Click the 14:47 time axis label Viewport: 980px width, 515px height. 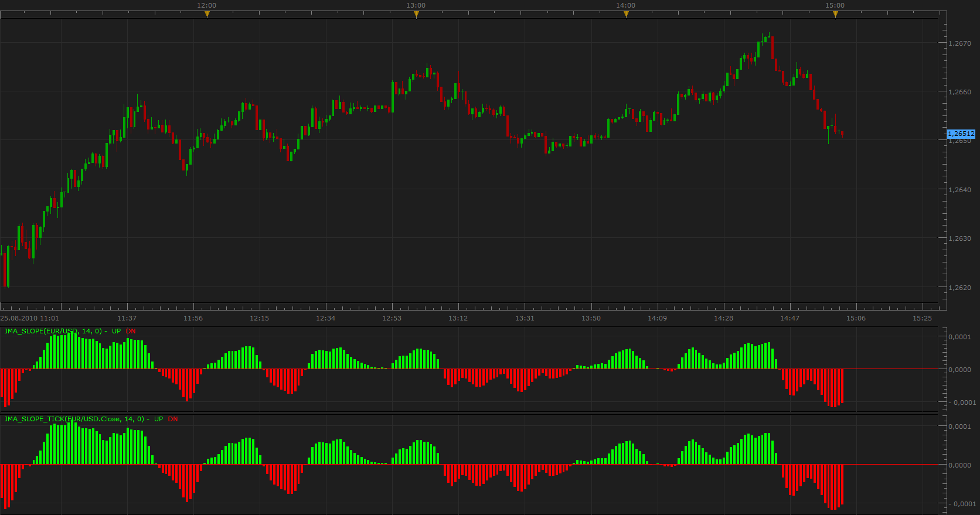pyautogui.click(x=790, y=318)
